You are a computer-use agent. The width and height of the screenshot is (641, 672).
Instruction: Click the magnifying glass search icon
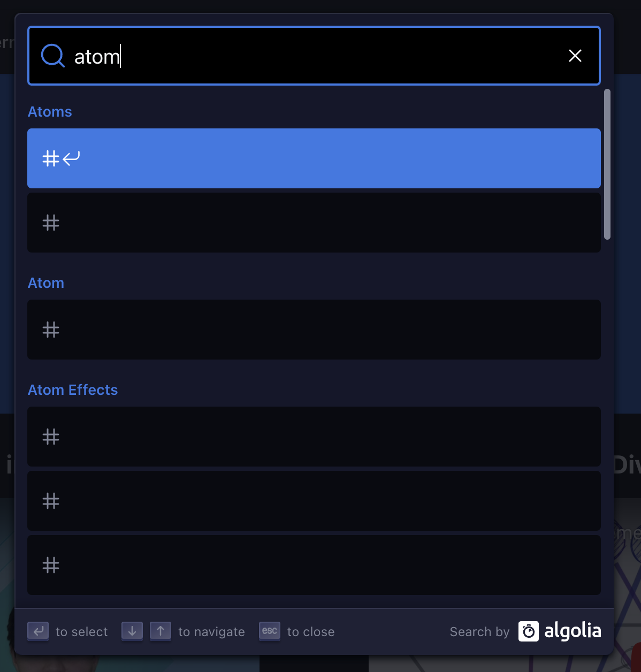click(x=52, y=56)
